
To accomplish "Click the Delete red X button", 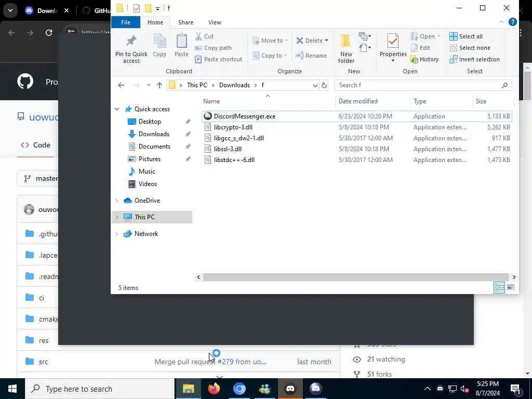I will (309, 41).
